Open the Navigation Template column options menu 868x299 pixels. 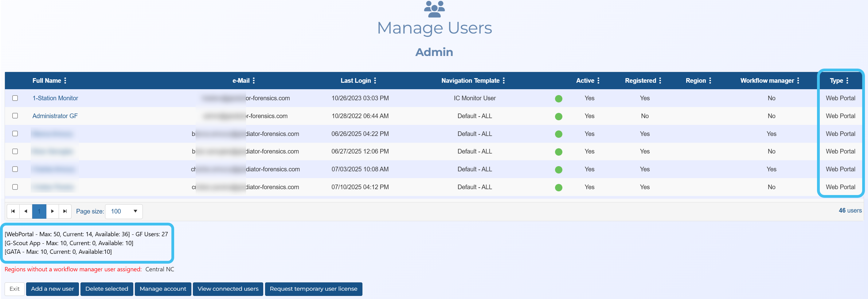pos(504,81)
